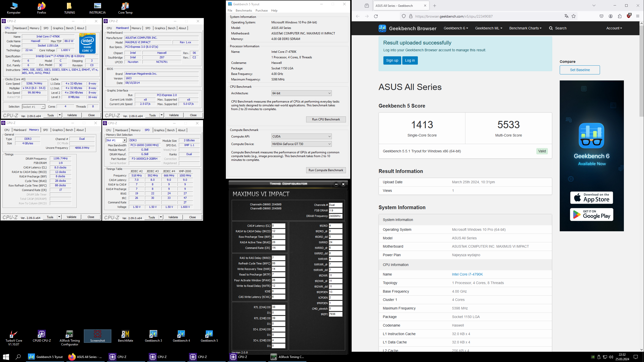Switch to Bench tab in CPU-Z CPU window
Image resolution: width=644 pixels, height=362 pixels.
70,28
